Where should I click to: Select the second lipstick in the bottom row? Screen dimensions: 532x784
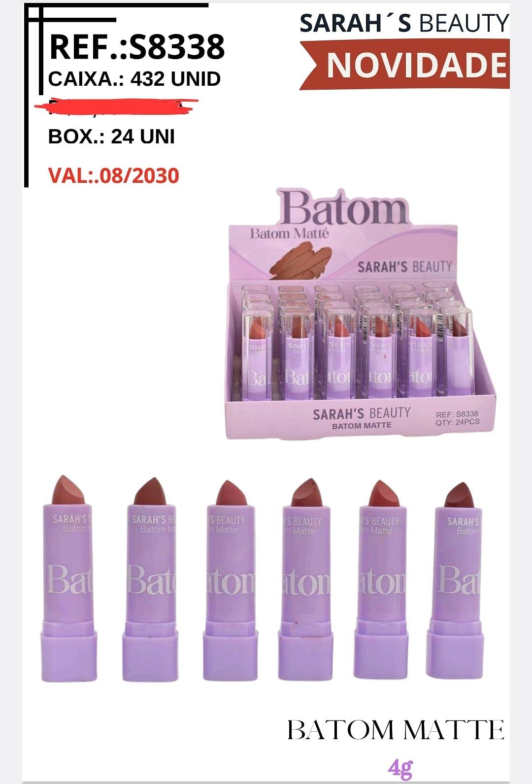(150, 579)
